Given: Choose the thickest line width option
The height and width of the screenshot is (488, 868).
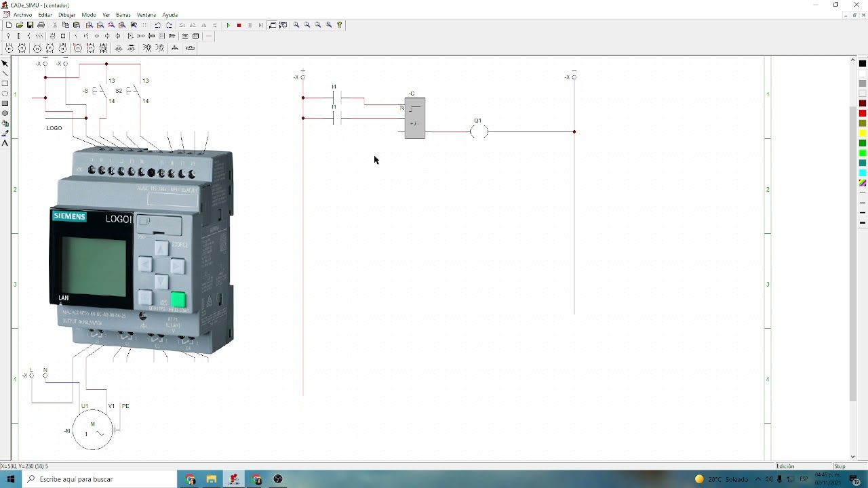Looking at the screenshot, I should (x=863, y=222).
